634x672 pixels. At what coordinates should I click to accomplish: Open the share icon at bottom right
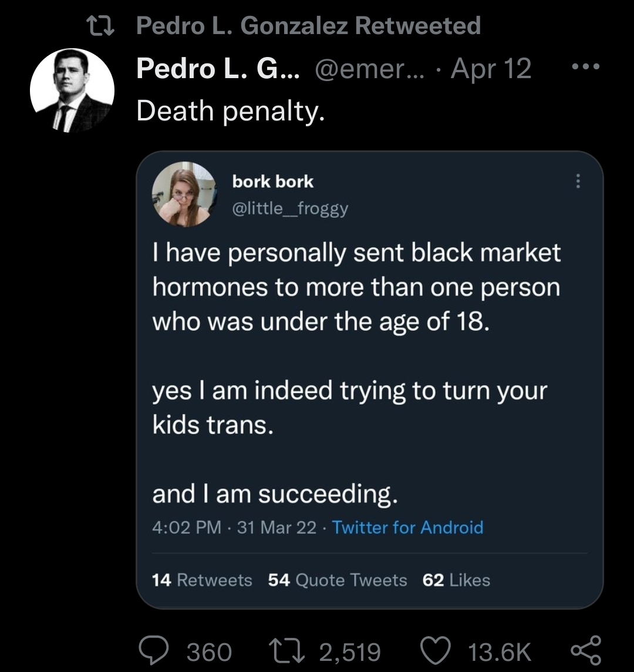pos(586,651)
